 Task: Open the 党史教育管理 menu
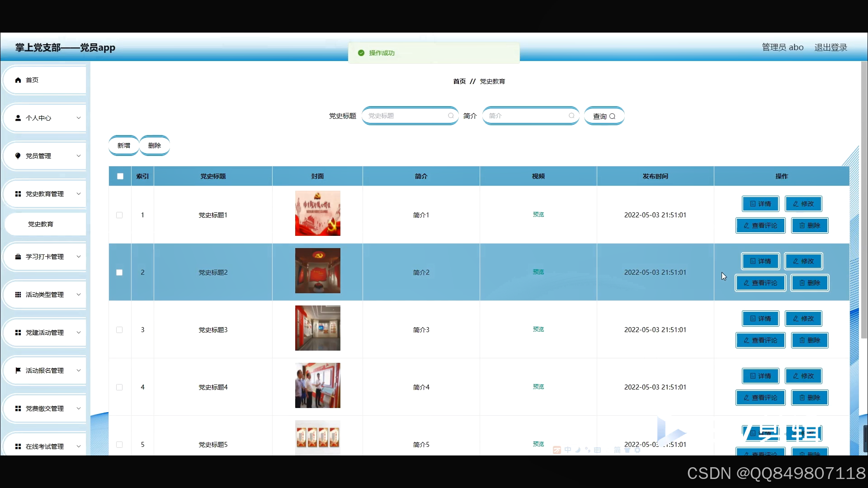[x=44, y=194]
